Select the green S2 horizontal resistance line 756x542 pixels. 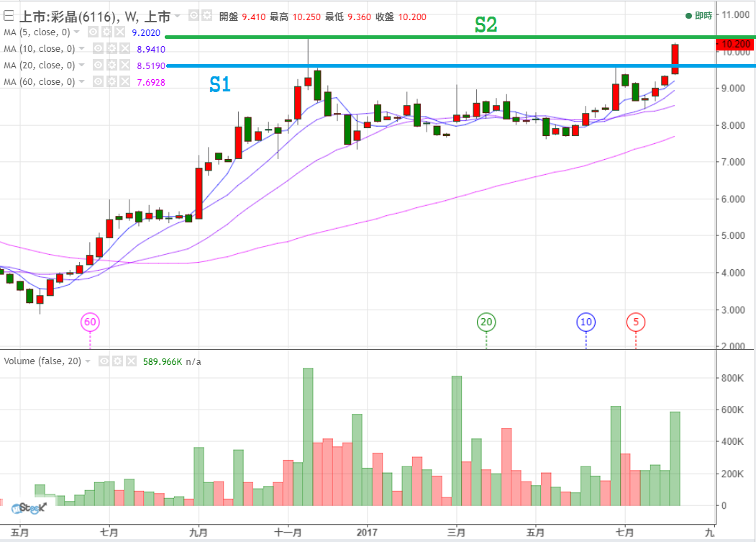pyautogui.click(x=432, y=37)
